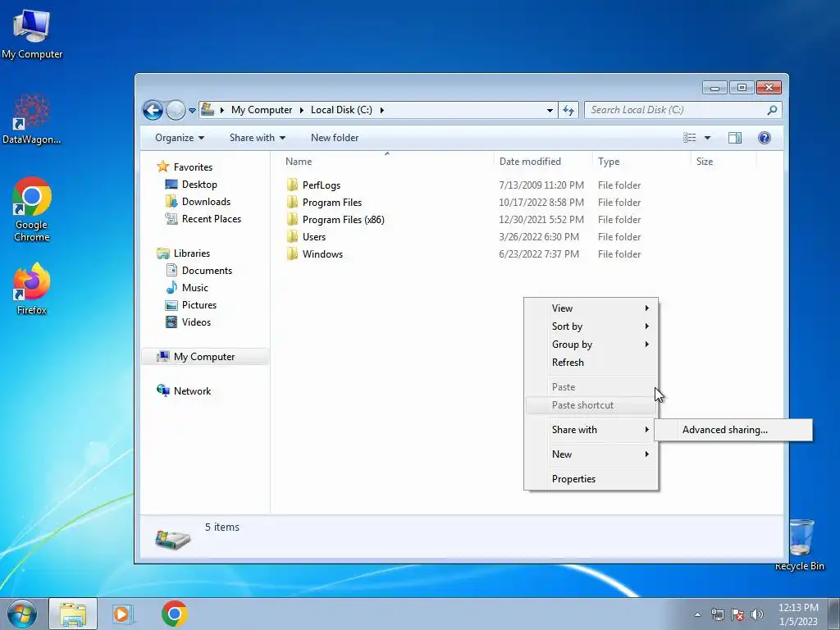The image size is (840, 630).
Task: Open the View submenu in context menu
Action: click(x=591, y=308)
